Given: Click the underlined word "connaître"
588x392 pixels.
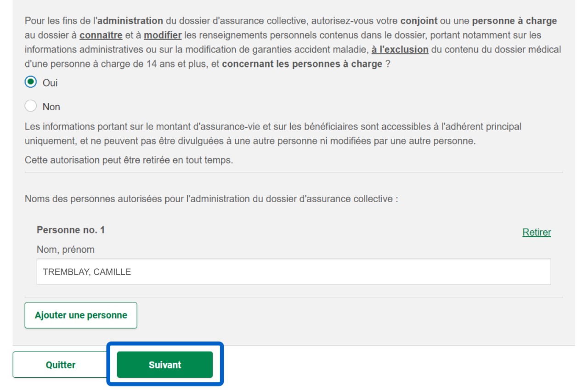Looking at the screenshot, I should click(101, 35).
